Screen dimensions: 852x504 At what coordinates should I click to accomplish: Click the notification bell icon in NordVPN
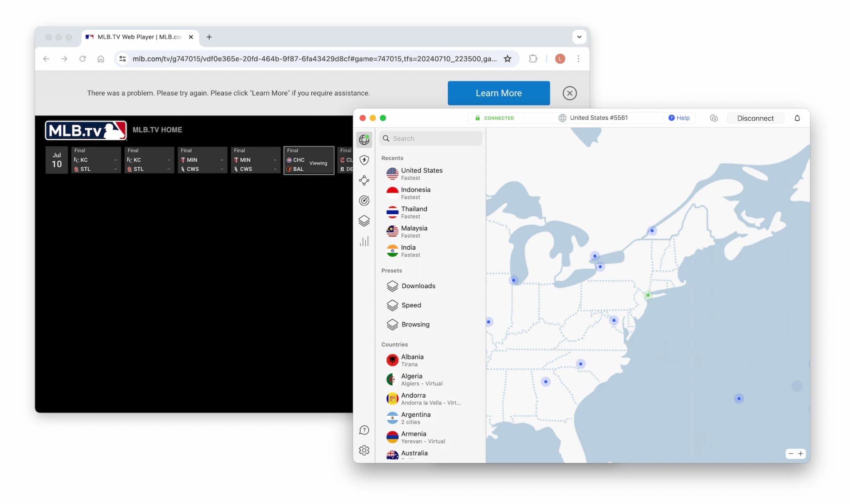(797, 118)
